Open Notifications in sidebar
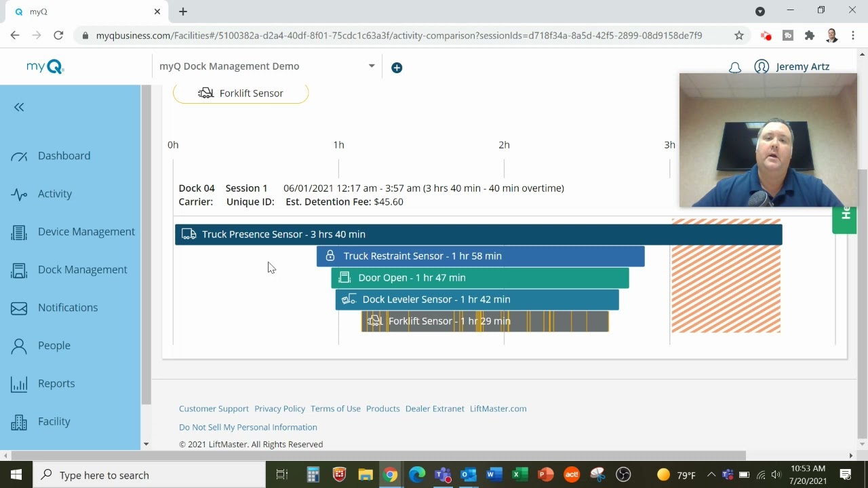 click(68, 308)
